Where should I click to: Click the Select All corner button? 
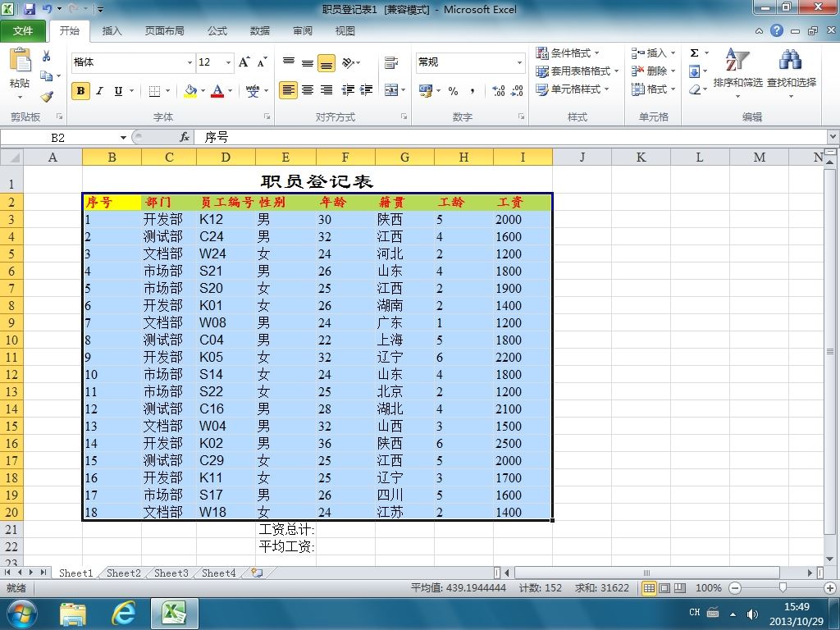click(x=11, y=157)
